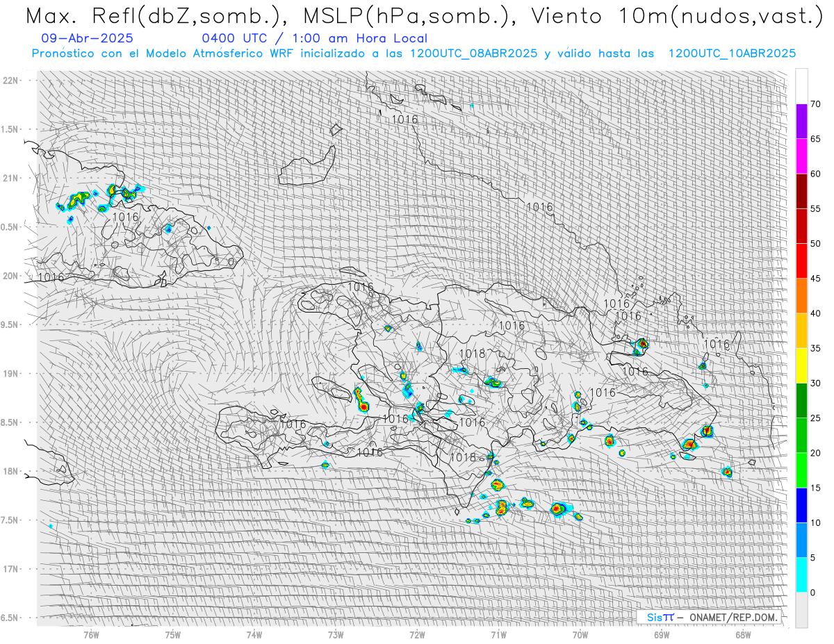Click the '72W' longitude label
This screenshot has height=644, width=834.
click(x=417, y=634)
